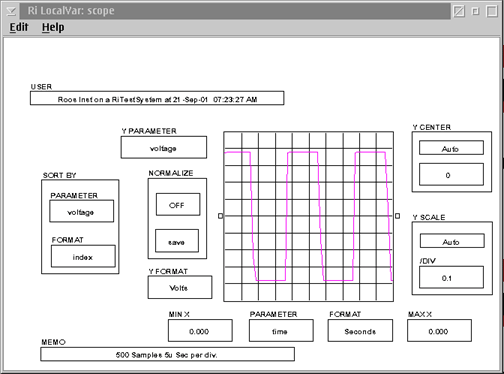
Task: Click the left center marker of scope graph
Action: point(220,216)
